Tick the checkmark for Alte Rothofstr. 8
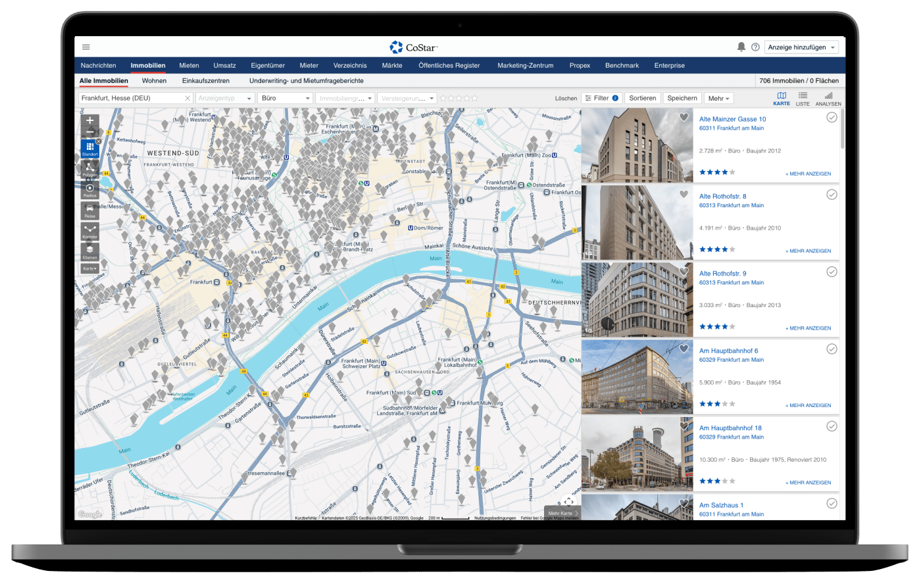The image size is (921, 588). pyautogui.click(x=832, y=195)
